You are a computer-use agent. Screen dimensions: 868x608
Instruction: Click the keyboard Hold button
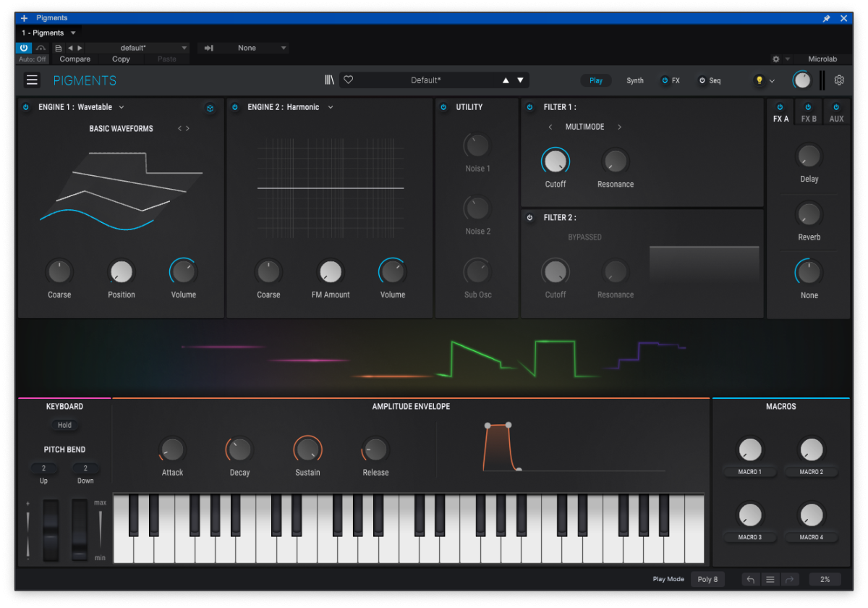tap(65, 426)
